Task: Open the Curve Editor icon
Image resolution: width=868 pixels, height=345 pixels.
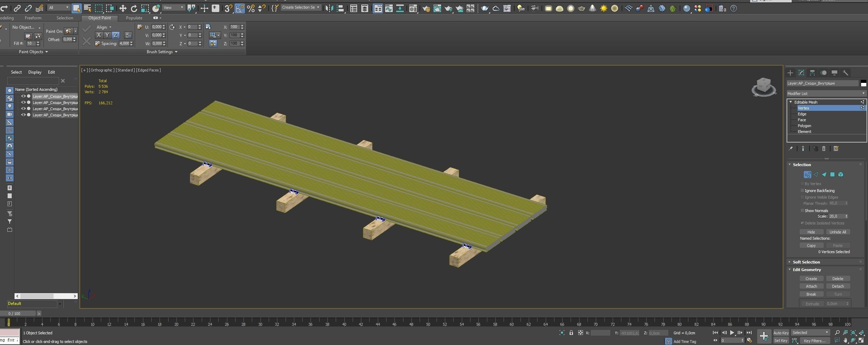Action: pos(389,8)
